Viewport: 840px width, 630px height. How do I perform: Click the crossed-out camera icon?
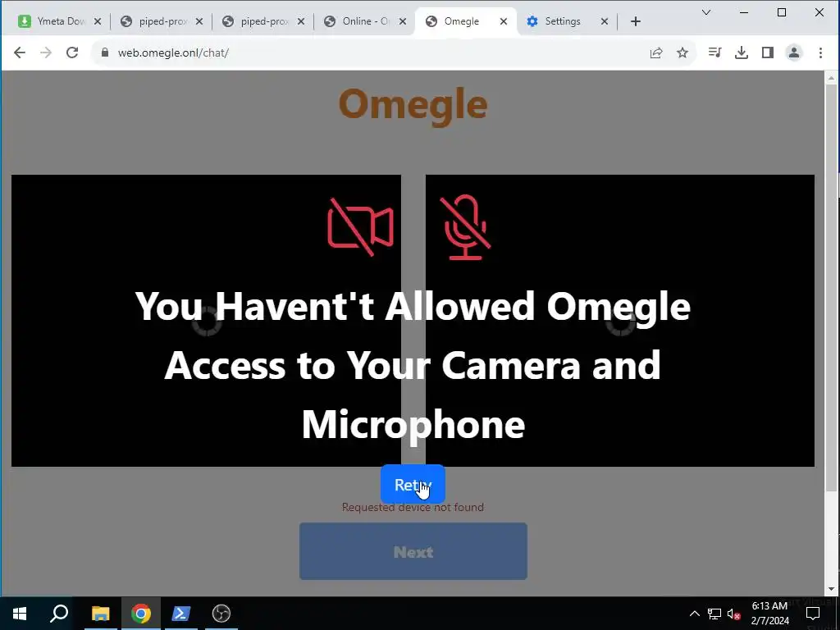pyautogui.click(x=361, y=227)
